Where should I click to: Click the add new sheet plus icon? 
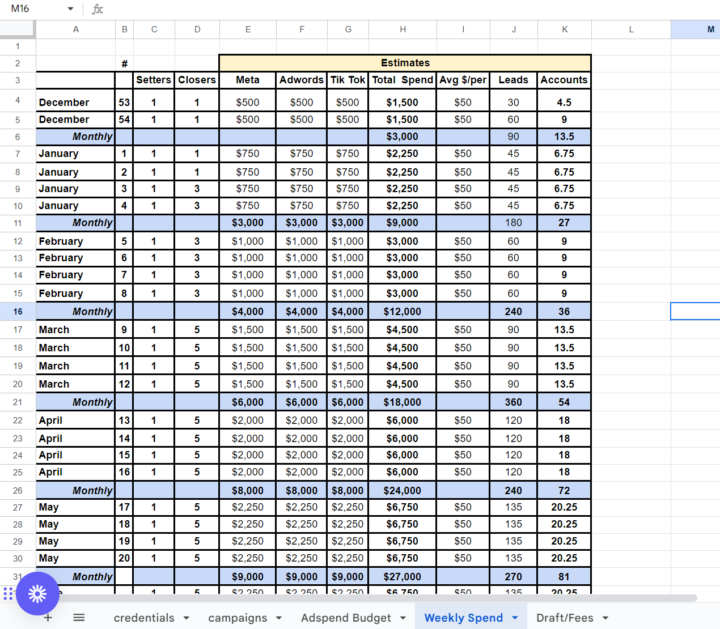coord(48,618)
